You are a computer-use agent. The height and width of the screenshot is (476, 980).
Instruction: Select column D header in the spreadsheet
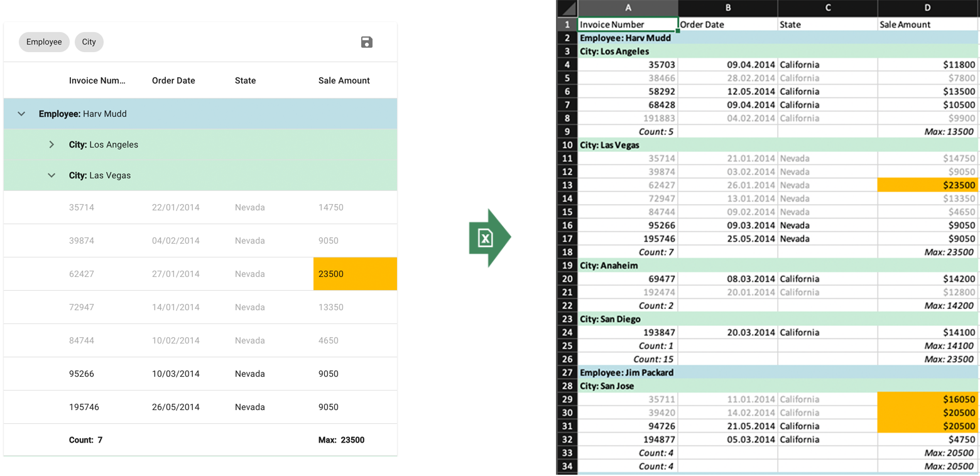(928, 8)
